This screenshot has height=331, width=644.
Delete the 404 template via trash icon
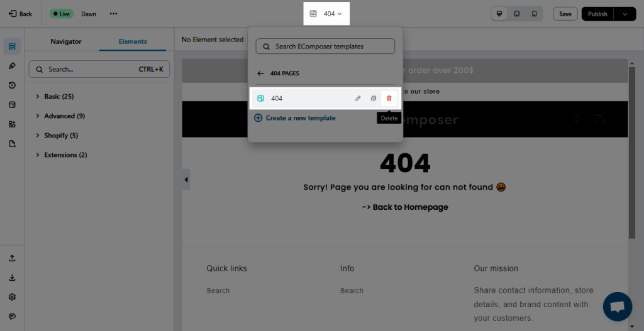389,99
